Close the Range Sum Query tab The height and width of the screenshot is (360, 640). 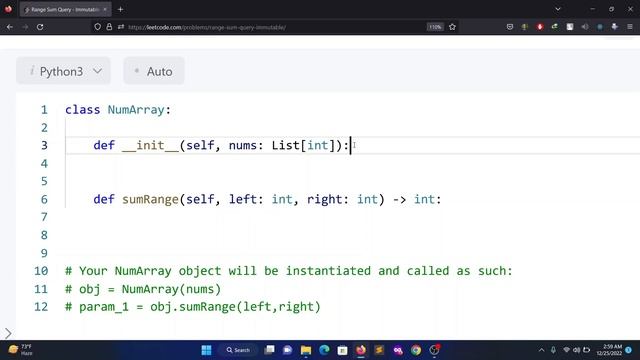tap(105, 9)
